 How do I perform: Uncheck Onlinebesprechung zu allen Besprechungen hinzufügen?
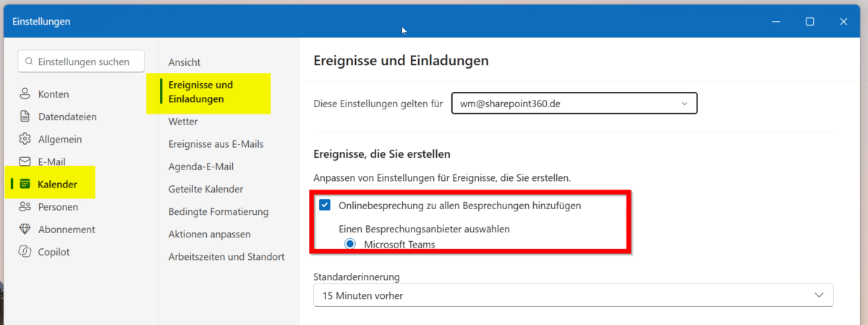tap(325, 206)
